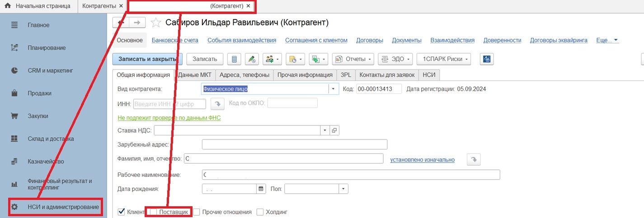
Task: Enable the Прочие отношения checkbox
Action: pos(197,212)
